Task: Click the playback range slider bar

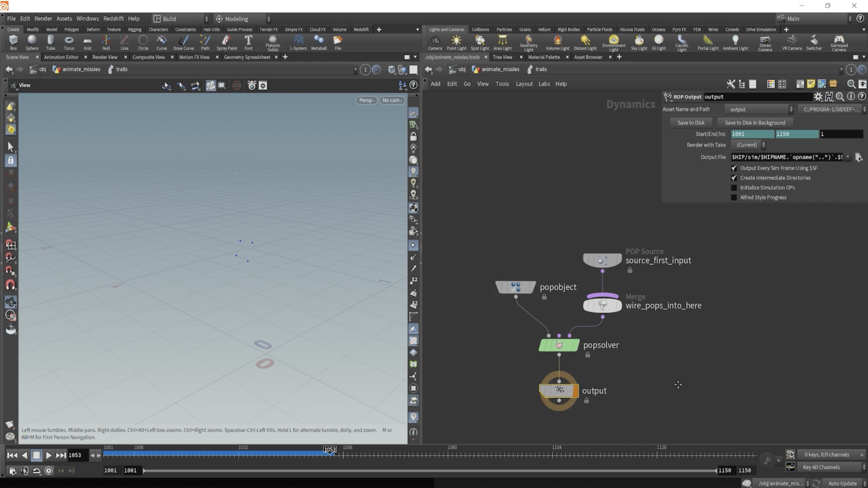Action: [x=429, y=471]
